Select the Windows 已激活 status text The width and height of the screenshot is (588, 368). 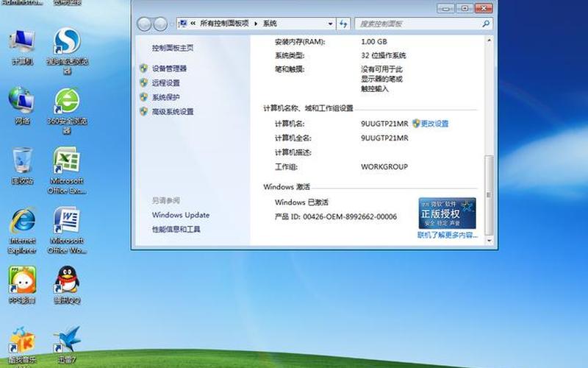click(301, 202)
